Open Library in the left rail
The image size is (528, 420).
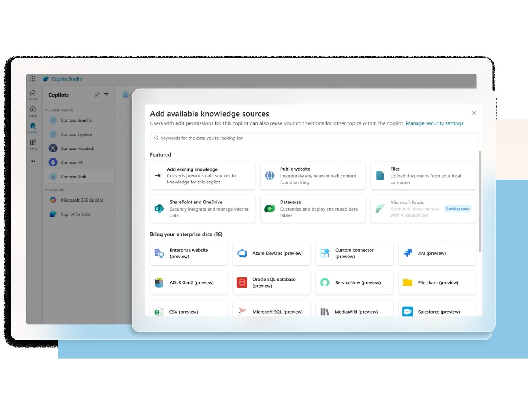33,144
